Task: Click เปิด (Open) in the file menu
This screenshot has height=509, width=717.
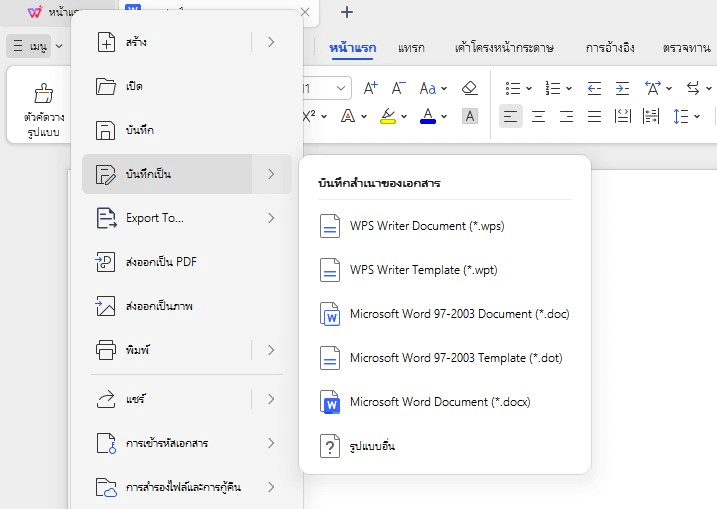Action: pyautogui.click(x=187, y=86)
